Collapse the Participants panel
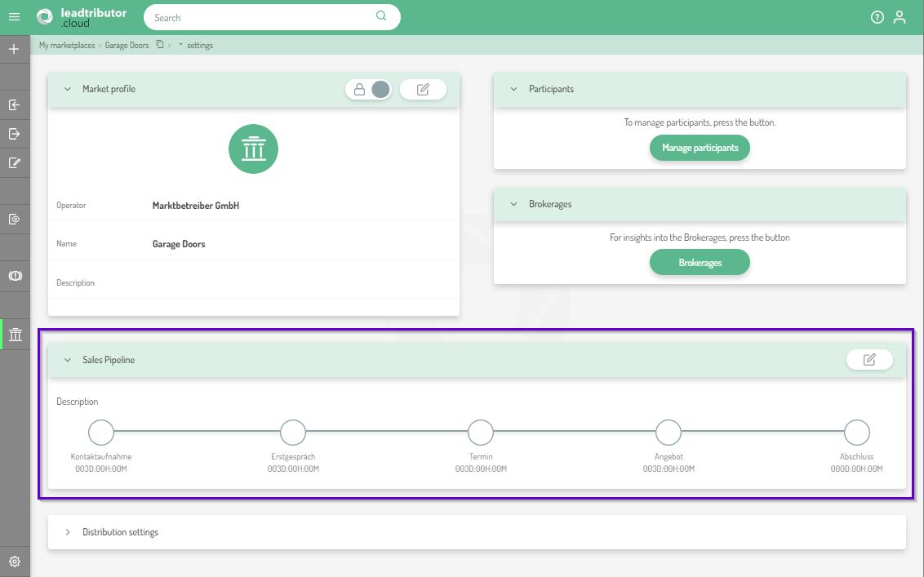The width and height of the screenshot is (924, 577). 513,89
